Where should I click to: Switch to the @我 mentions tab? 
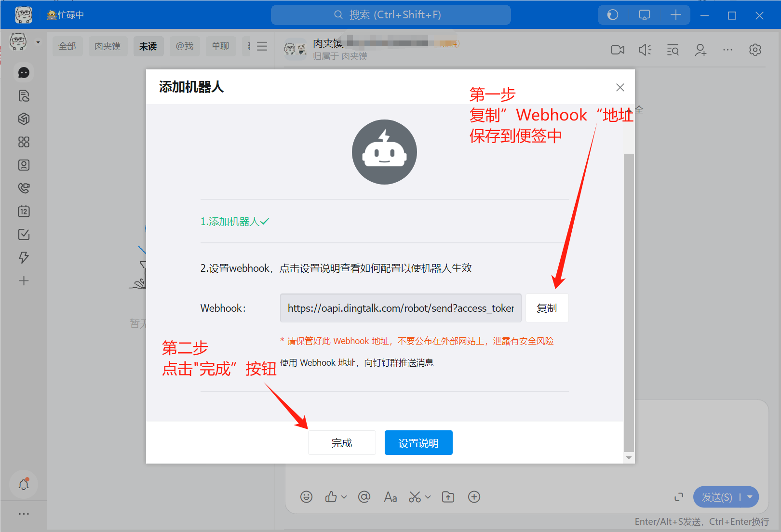[x=185, y=46]
